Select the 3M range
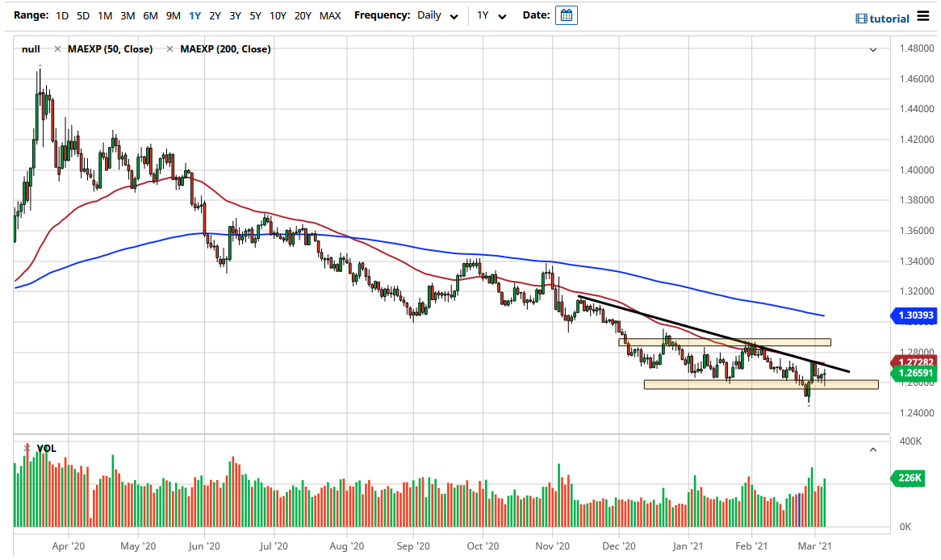The width and height of the screenshot is (941, 560). pos(128,15)
